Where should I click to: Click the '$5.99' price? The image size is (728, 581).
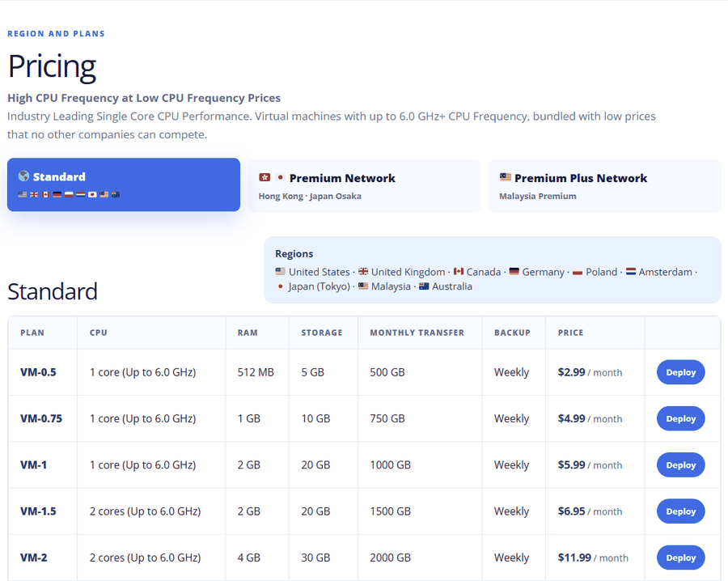point(571,465)
